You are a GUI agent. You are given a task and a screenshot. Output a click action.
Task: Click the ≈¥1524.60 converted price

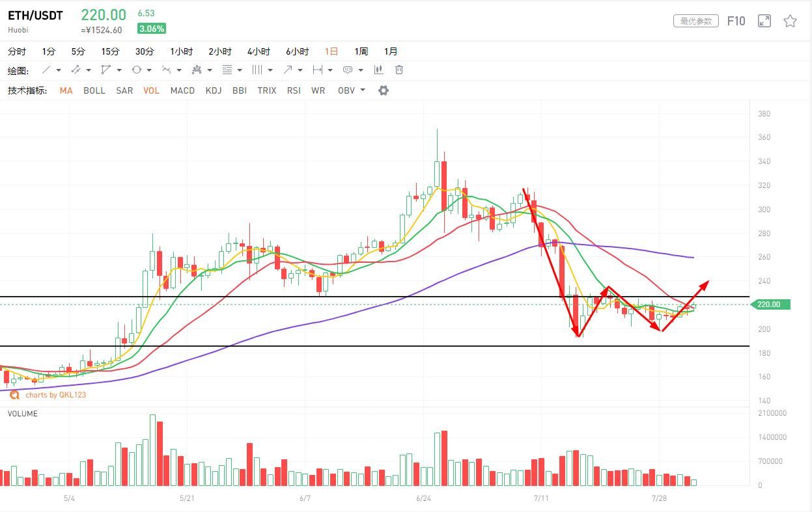tap(102, 30)
